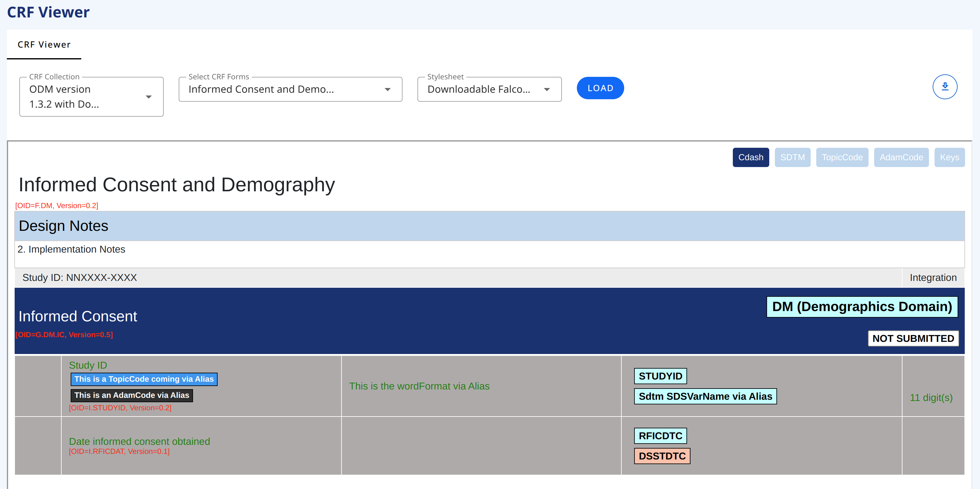The height and width of the screenshot is (489, 980).
Task: Click the Implementation Notes entry
Action: point(72,249)
